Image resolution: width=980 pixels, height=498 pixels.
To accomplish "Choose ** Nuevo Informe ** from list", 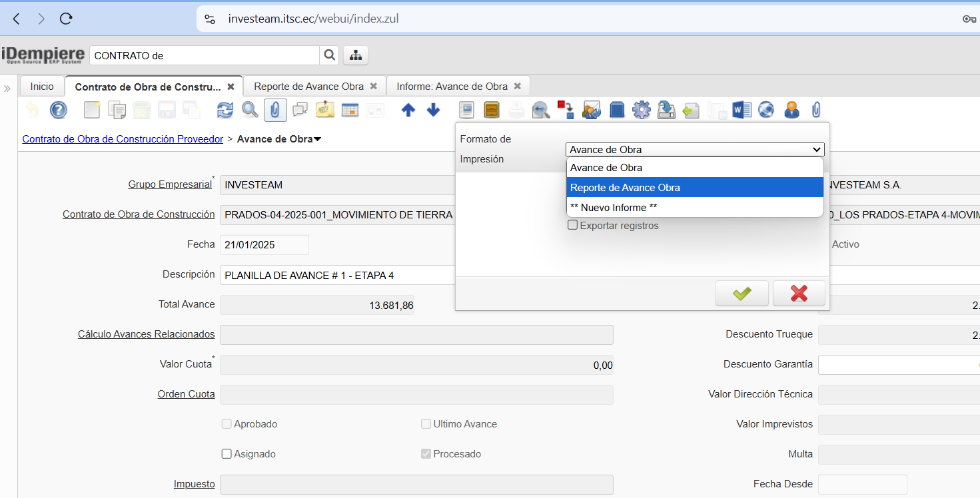I will click(x=694, y=208).
